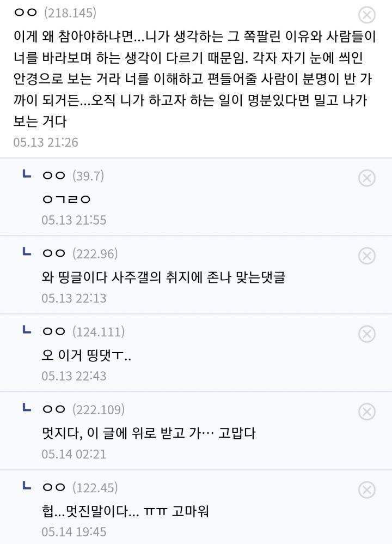Remove the reply by user 222.96
The width and height of the screenshot is (392, 544).
pyautogui.click(x=367, y=256)
